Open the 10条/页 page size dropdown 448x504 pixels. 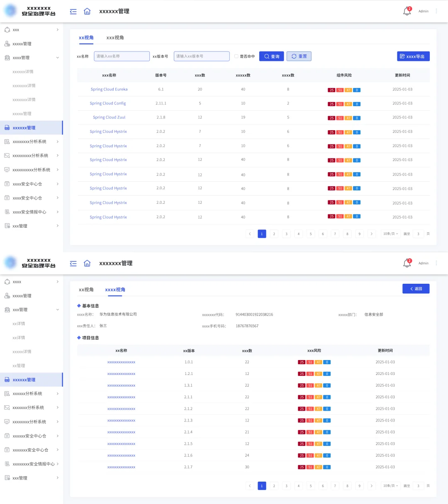390,234
